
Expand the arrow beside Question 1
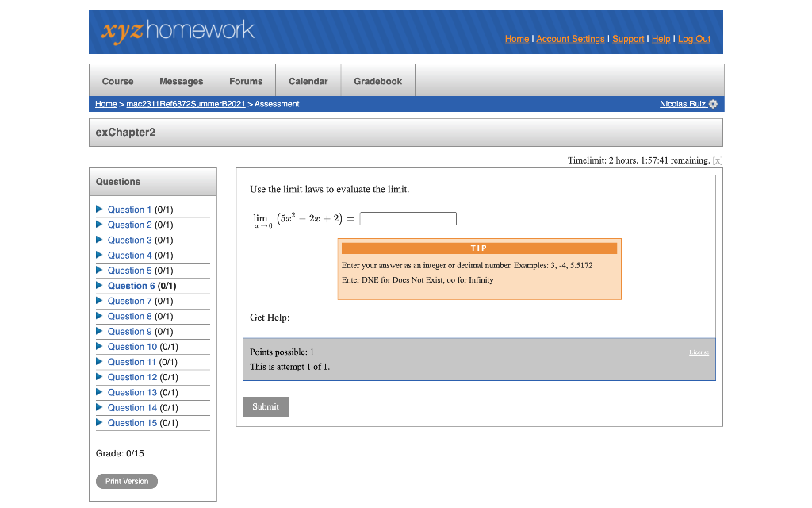98,210
